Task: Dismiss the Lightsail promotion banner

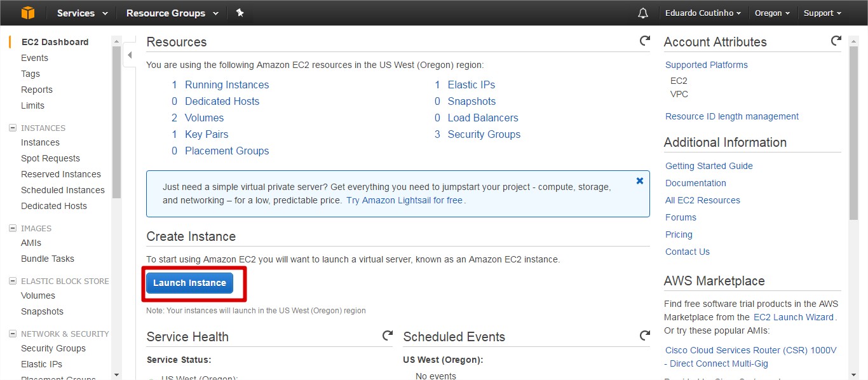Action: click(x=640, y=180)
